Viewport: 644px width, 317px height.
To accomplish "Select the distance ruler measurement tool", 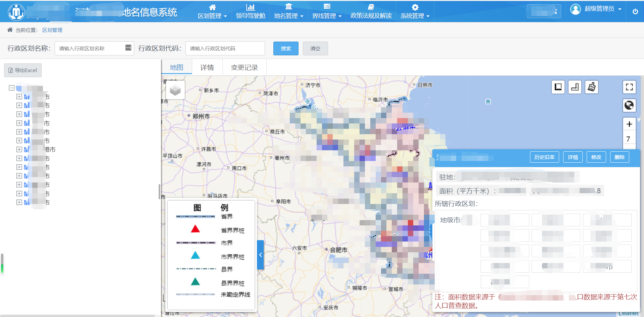I will (x=575, y=87).
